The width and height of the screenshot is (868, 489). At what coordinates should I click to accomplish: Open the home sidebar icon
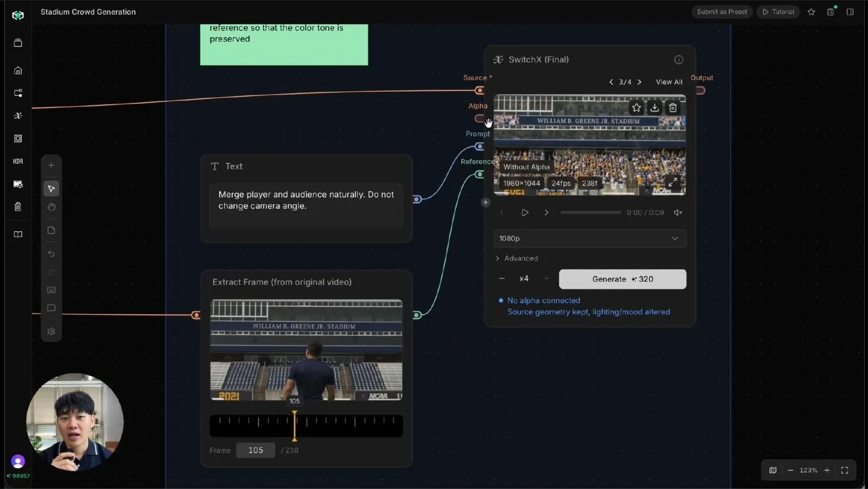click(18, 71)
